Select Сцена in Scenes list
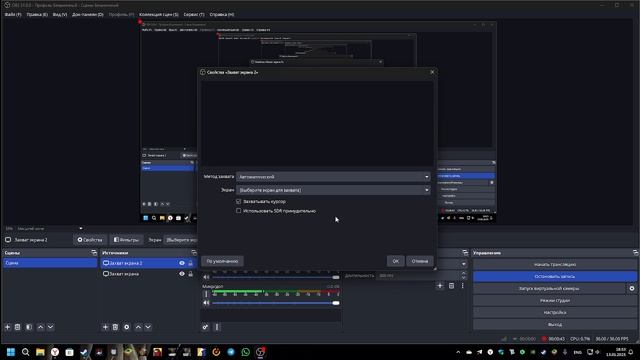The image size is (640, 360). click(50, 263)
